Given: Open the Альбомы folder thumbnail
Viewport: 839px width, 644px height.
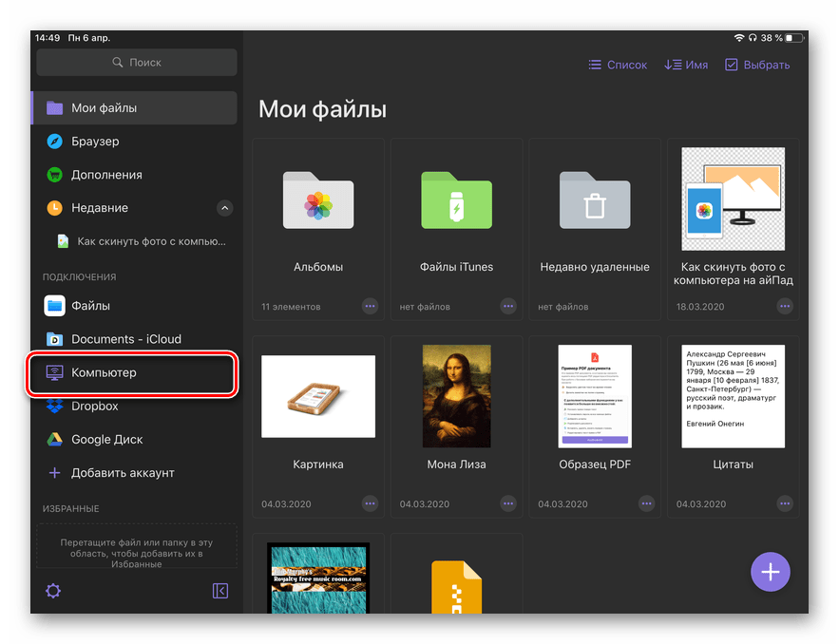Looking at the screenshot, I should pyautogui.click(x=318, y=200).
